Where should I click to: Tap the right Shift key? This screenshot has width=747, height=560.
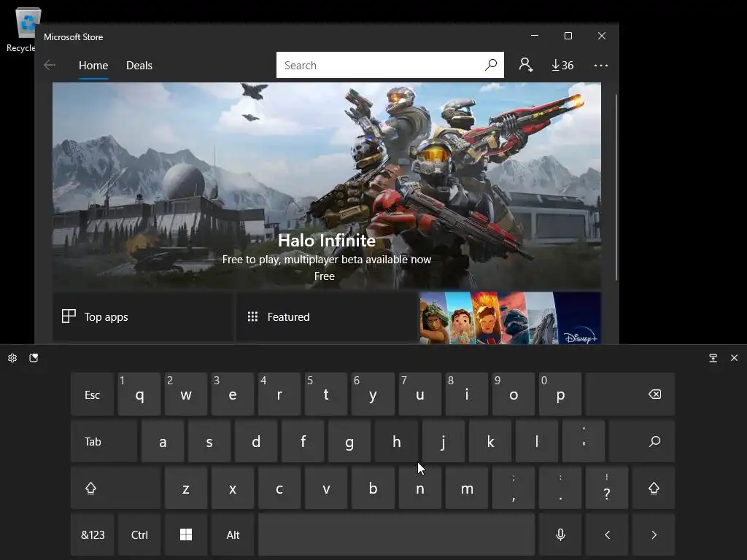click(x=653, y=488)
